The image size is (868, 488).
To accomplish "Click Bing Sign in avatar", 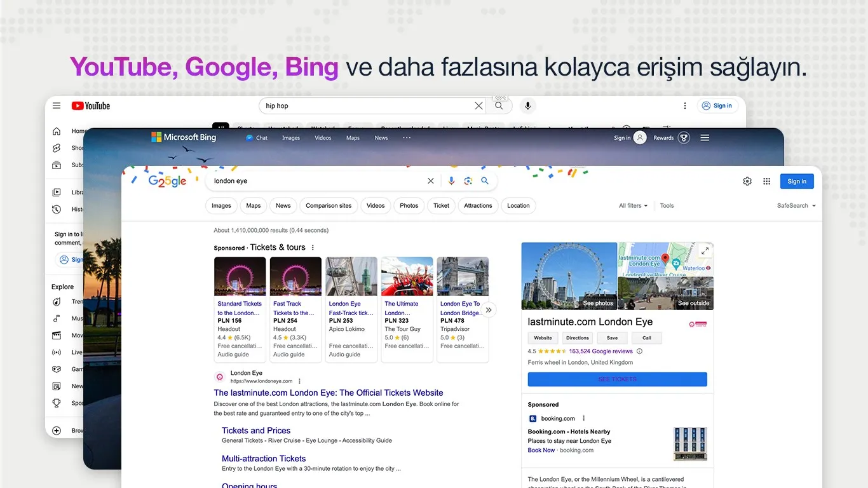I will point(640,138).
